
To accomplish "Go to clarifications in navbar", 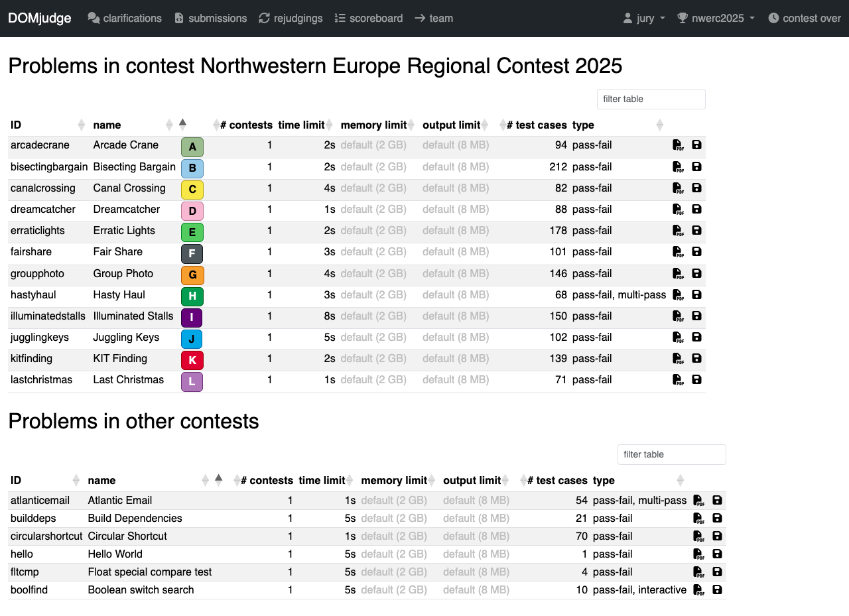I will click(125, 19).
